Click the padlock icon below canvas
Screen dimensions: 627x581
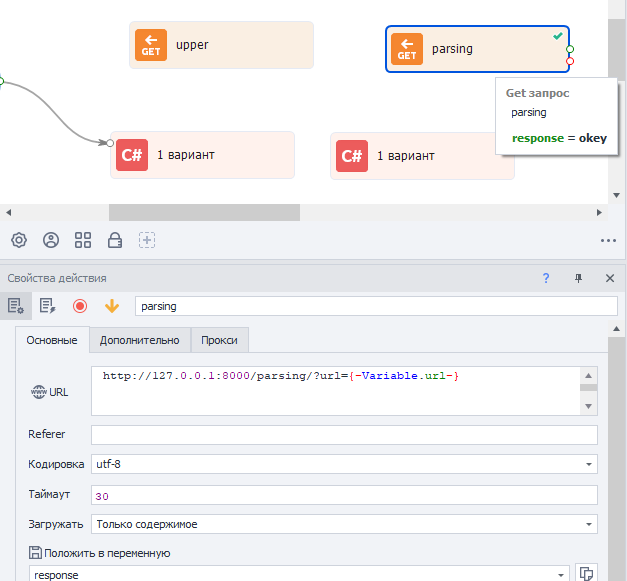pos(115,240)
